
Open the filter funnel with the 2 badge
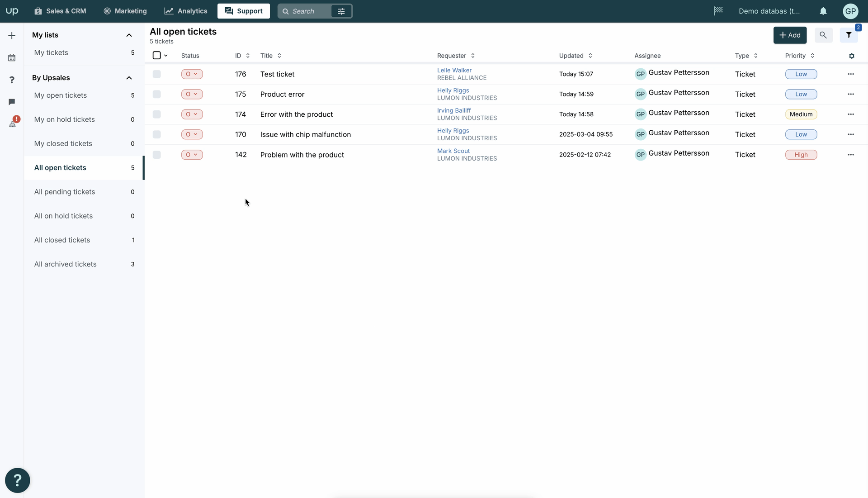(849, 35)
